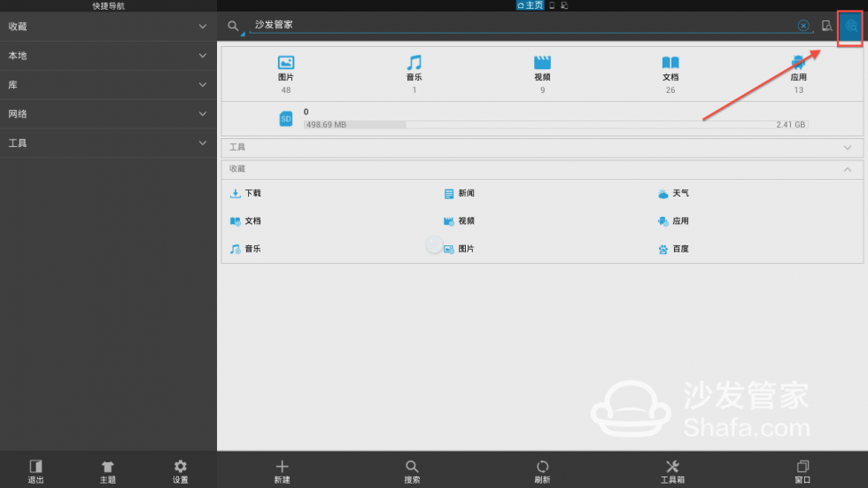The image size is (868, 488).
Task: Expand the 网络 (Network) sidebar section
Action: click(x=108, y=114)
